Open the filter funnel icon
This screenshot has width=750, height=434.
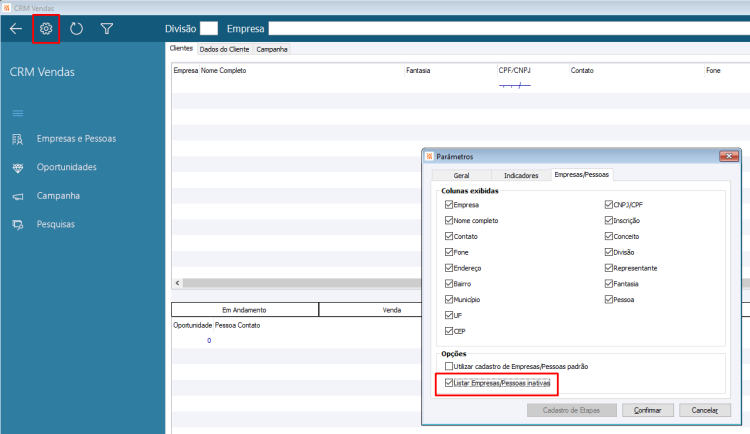[x=107, y=29]
